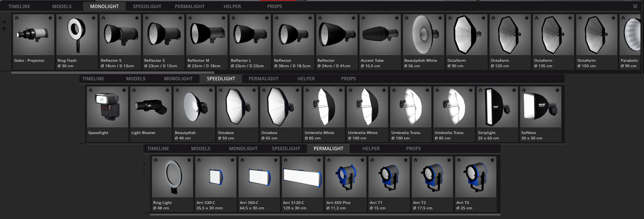This screenshot has height=219, width=644.
Task: Choose Reflector L Ø 23cm / D 23cm
Action: click(250, 42)
